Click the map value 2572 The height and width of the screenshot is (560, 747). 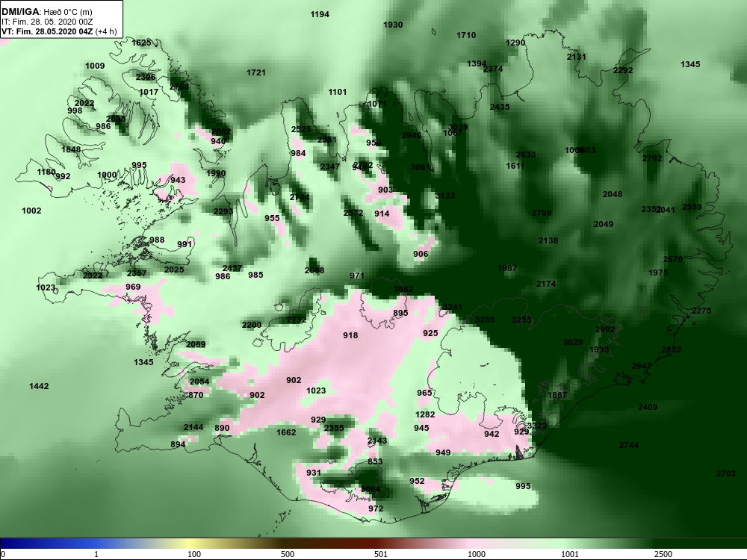coord(353,213)
